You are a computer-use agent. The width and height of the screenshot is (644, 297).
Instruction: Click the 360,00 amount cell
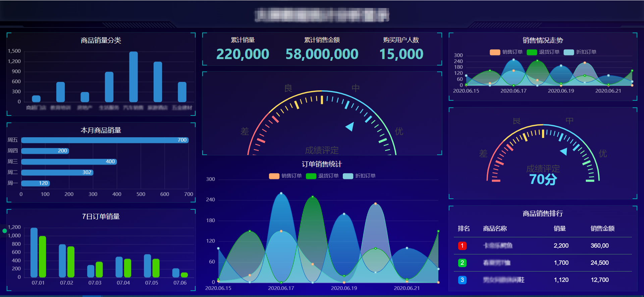600,246
